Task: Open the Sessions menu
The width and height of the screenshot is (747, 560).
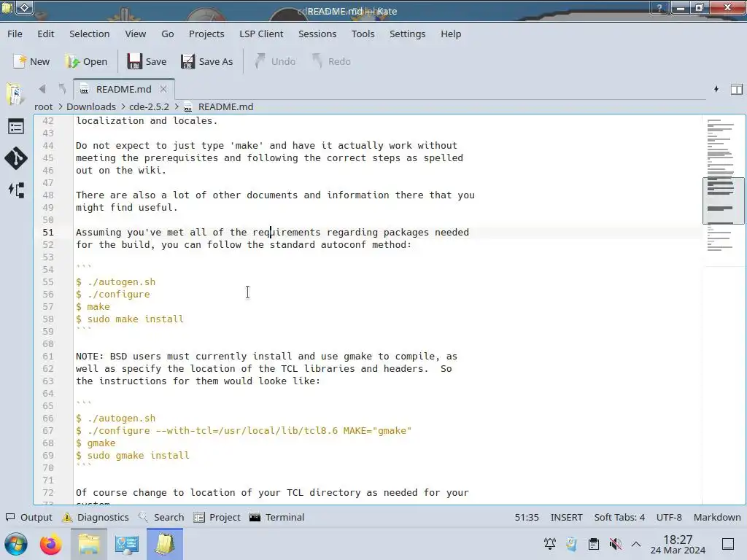Action: click(317, 34)
